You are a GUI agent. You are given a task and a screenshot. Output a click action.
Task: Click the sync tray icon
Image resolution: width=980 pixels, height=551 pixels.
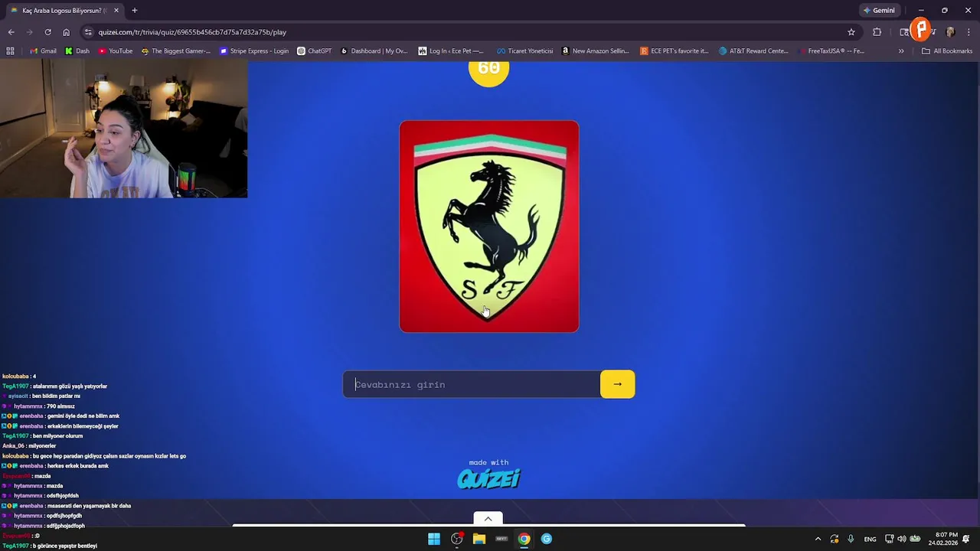coord(835,539)
